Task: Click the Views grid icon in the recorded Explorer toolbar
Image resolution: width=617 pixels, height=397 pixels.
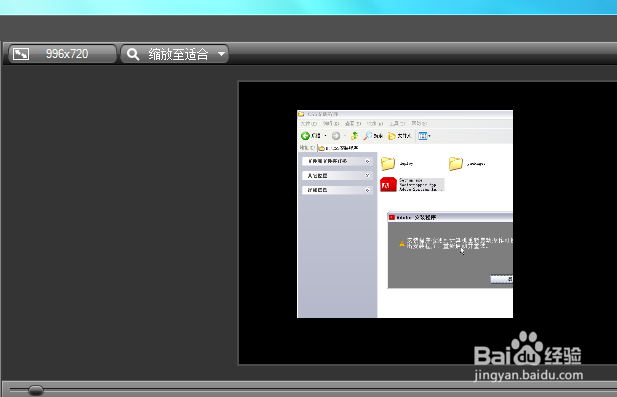Action: pos(423,136)
